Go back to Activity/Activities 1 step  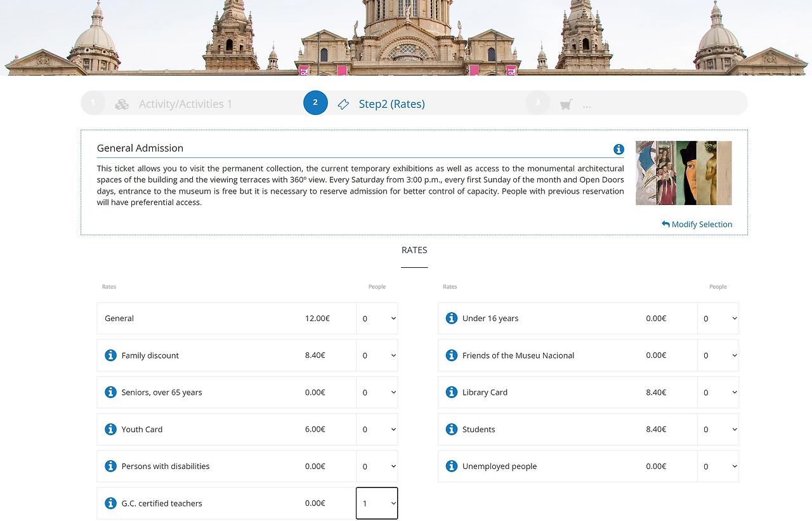click(x=185, y=104)
